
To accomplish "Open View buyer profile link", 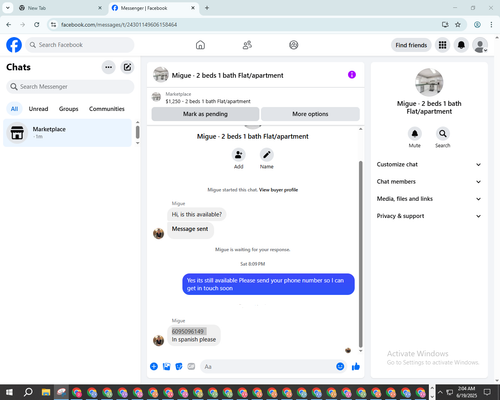I will pos(278,190).
